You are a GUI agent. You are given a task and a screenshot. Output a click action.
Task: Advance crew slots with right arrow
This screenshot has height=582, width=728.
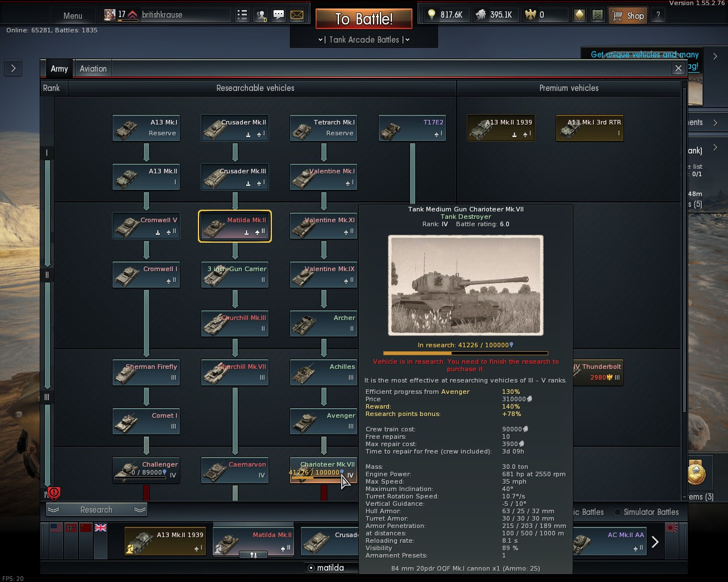point(655,542)
